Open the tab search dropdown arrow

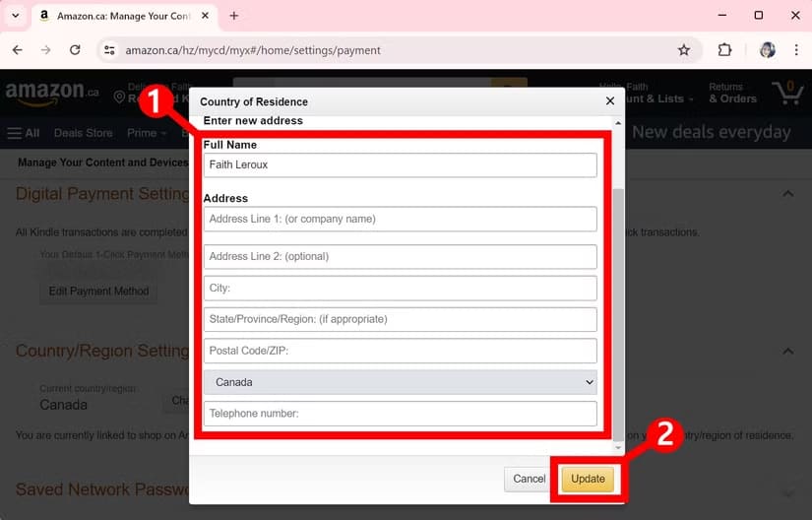tap(16, 16)
